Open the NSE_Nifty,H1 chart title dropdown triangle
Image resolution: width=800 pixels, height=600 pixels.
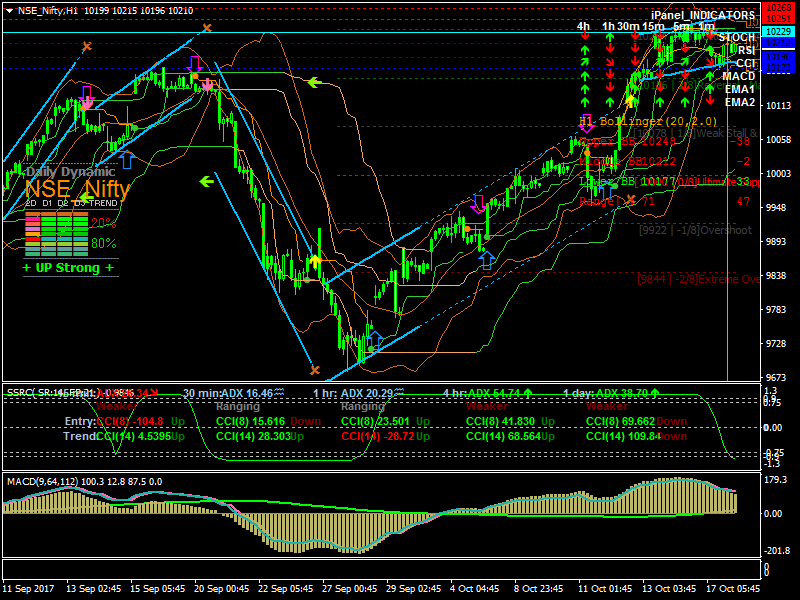(x=10, y=10)
